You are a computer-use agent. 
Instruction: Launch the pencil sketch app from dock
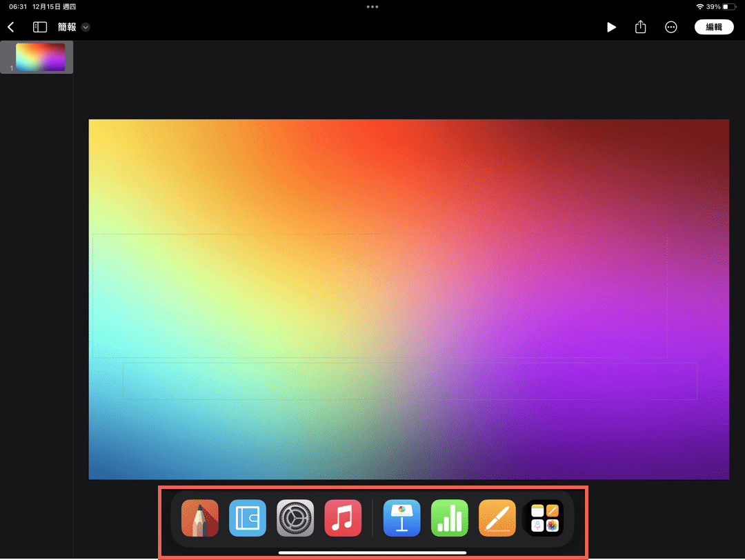pyautogui.click(x=200, y=518)
